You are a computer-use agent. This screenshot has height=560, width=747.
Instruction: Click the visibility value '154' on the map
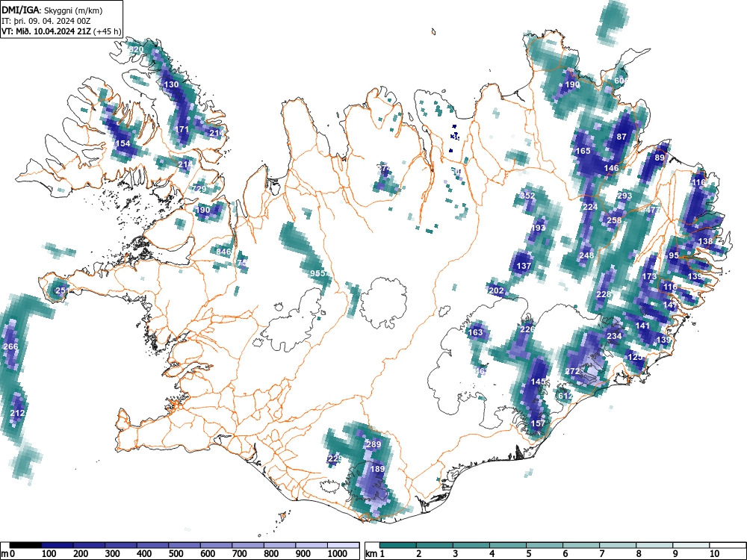123,143
